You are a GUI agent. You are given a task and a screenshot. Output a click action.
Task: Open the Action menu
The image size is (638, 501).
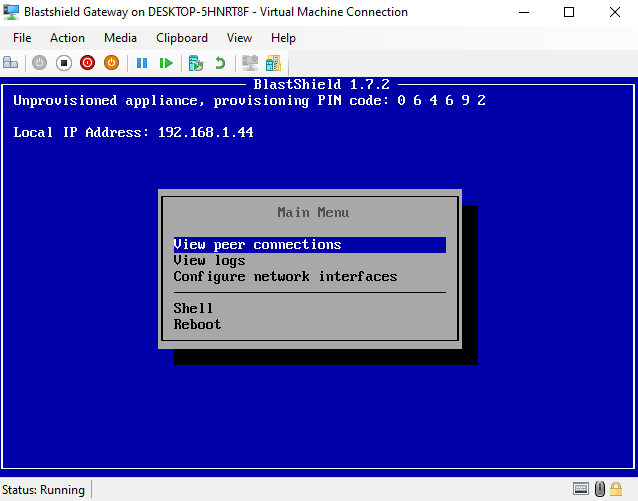click(x=67, y=37)
